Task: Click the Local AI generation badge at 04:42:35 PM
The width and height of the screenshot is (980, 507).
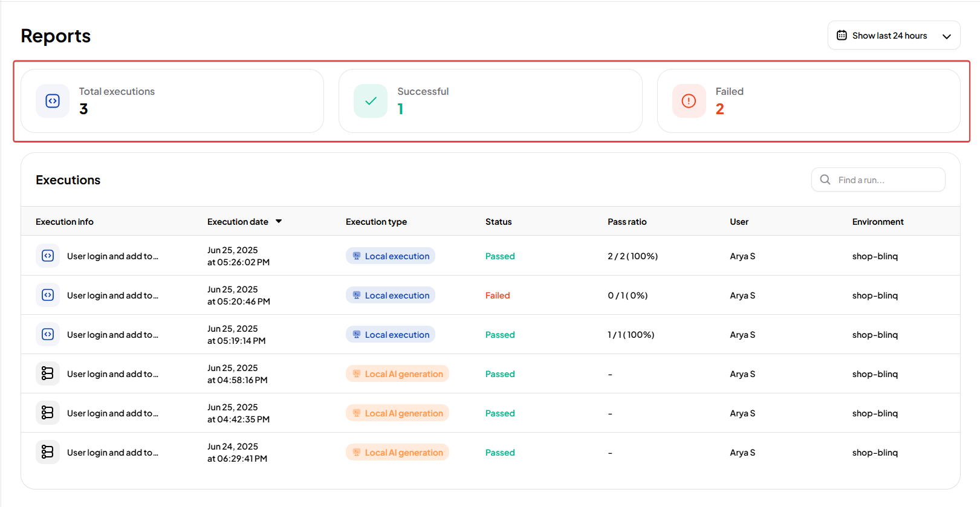Action: 397,413
